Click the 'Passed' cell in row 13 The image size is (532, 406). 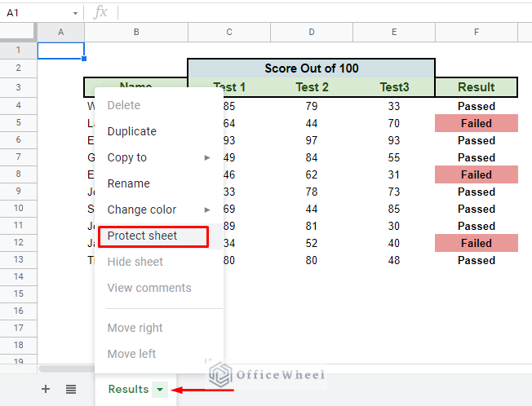pos(477,260)
